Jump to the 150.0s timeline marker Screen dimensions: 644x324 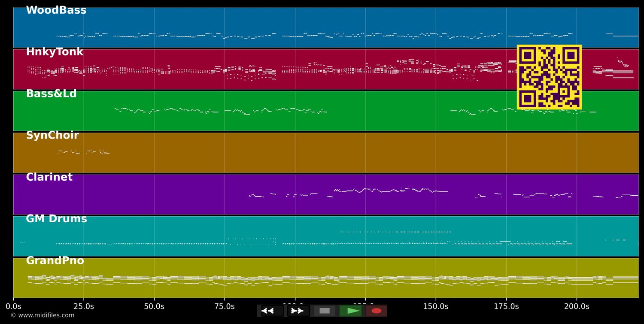[436, 306]
